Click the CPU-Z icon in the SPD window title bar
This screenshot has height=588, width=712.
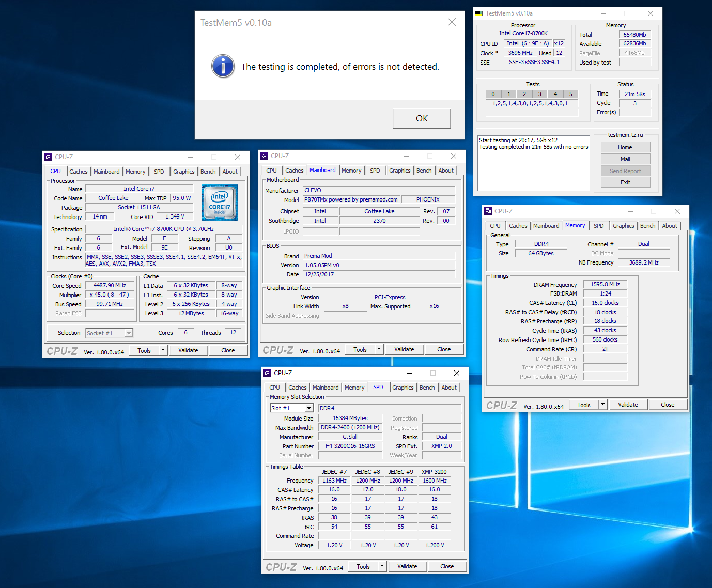[267, 373]
